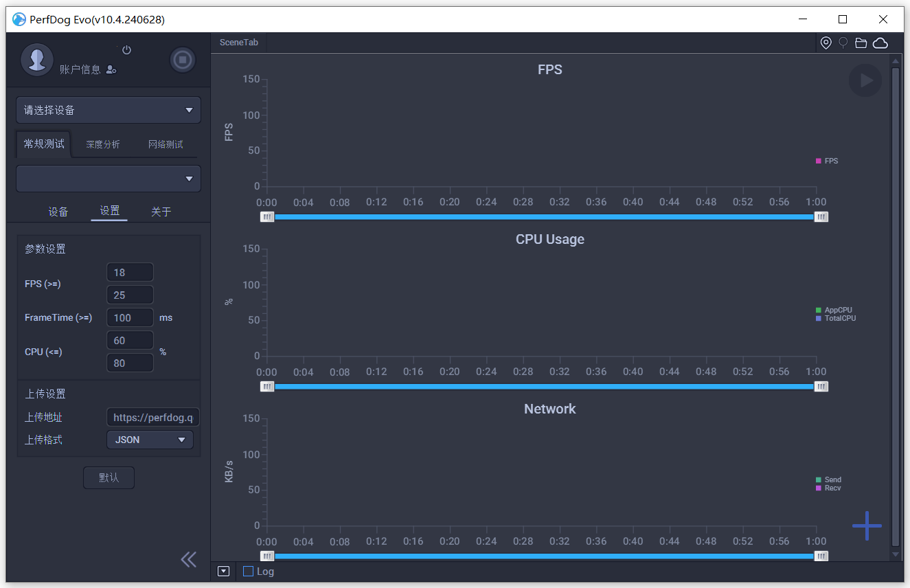Toggle the Recv legend series
Viewport: 910px width, 588px height.
point(828,488)
